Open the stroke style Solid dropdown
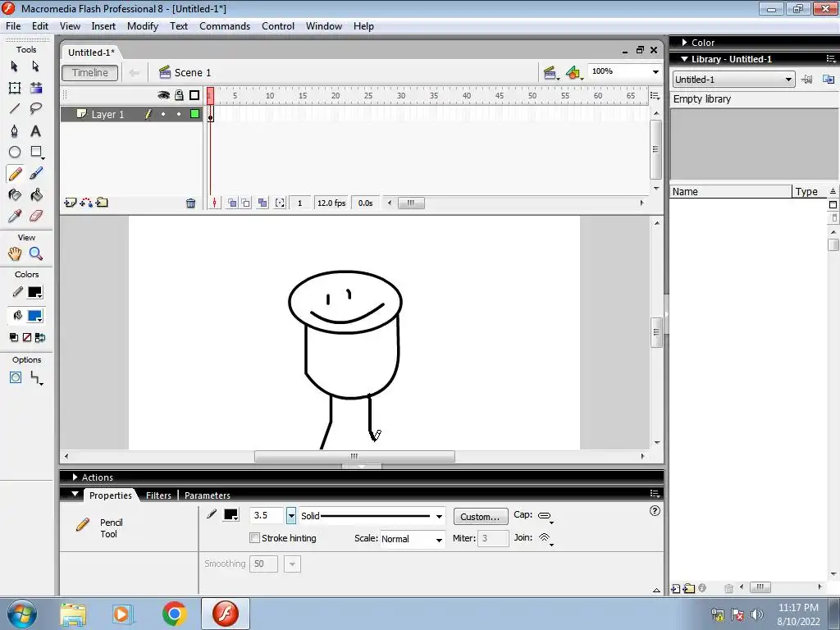The image size is (840, 630). (x=439, y=517)
